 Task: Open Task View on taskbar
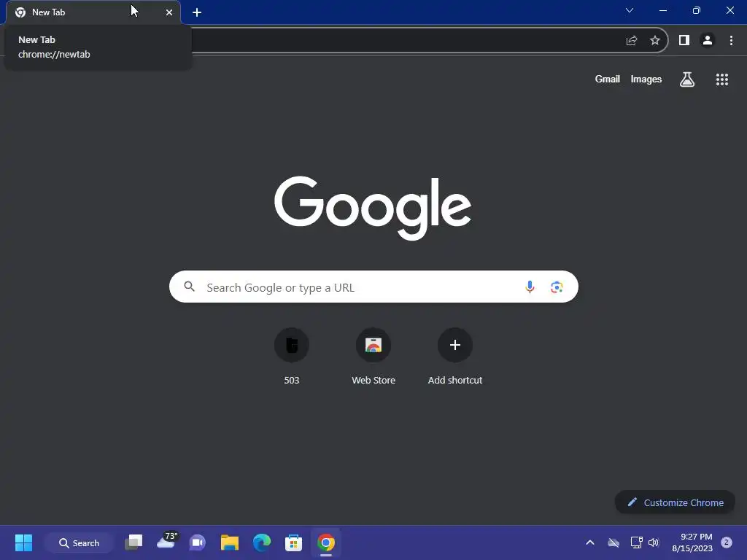134,542
